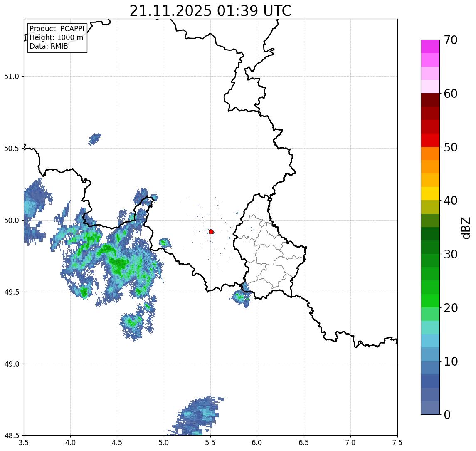Click the bright green colorbar swatch above 20

pos(430,300)
